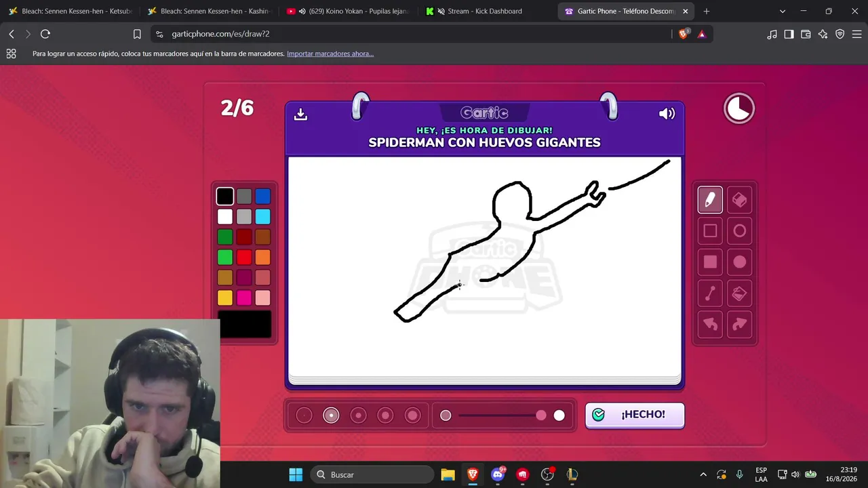The height and width of the screenshot is (488, 868).
Task: Show hidden system tray icons
Action: point(703,474)
